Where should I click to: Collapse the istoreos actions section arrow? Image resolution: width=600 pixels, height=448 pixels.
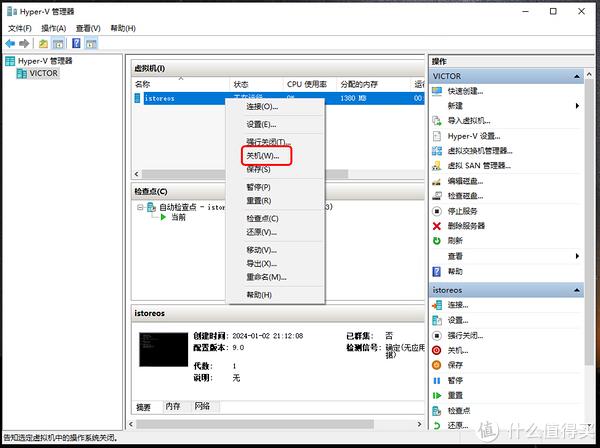point(577,290)
